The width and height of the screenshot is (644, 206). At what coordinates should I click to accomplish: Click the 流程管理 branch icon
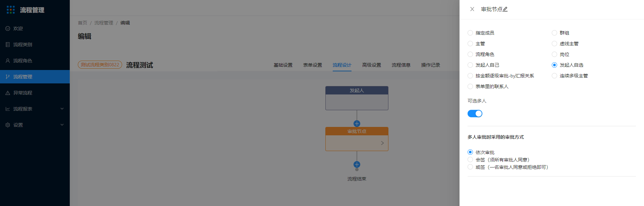(x=8, y=77)
